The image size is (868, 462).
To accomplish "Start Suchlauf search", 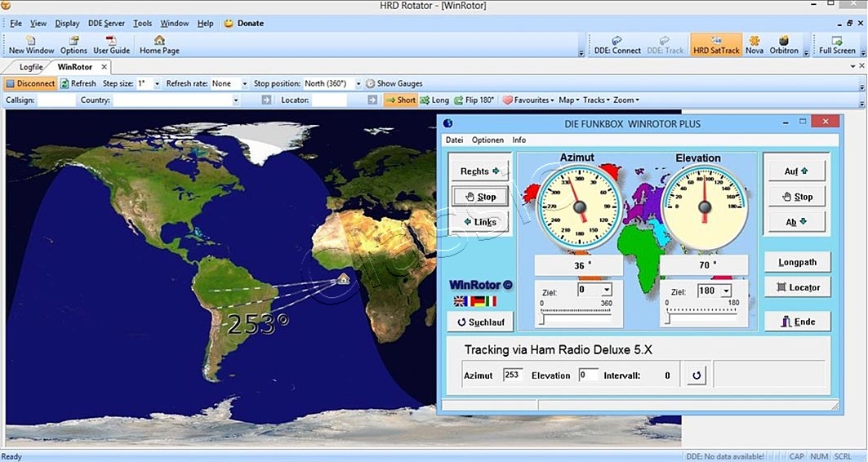I will (480, 322).
